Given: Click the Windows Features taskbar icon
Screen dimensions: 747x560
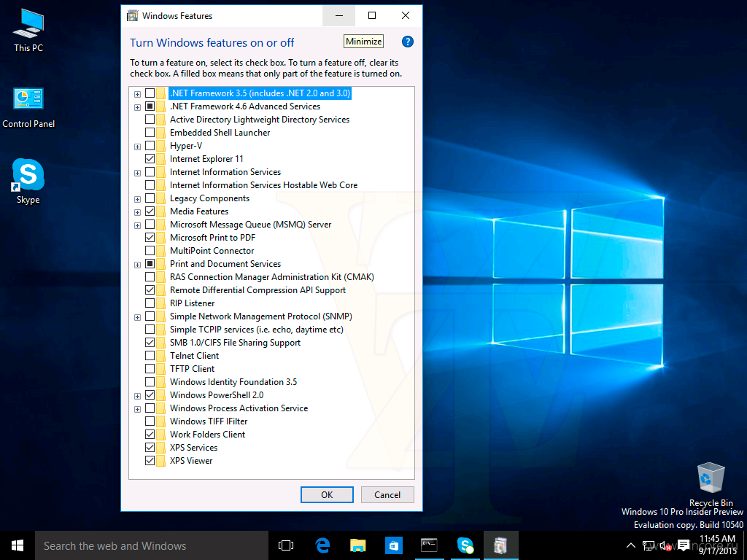Looking at the screenshot, I should [x=500, y=545].
